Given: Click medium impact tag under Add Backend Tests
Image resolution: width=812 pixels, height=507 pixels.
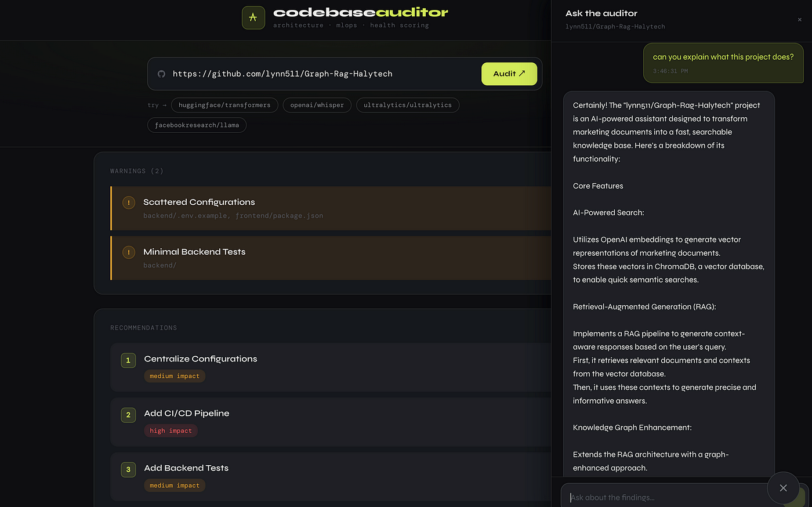Looking at the screenshot, I should (175, 486).
